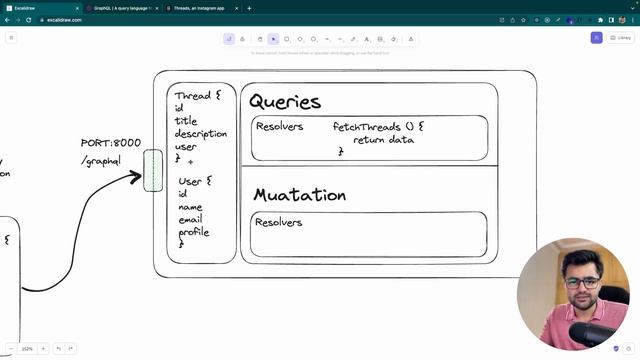Switch to the Excalidraw browser tab
640x360 pixels.
(x=41, y=8)
